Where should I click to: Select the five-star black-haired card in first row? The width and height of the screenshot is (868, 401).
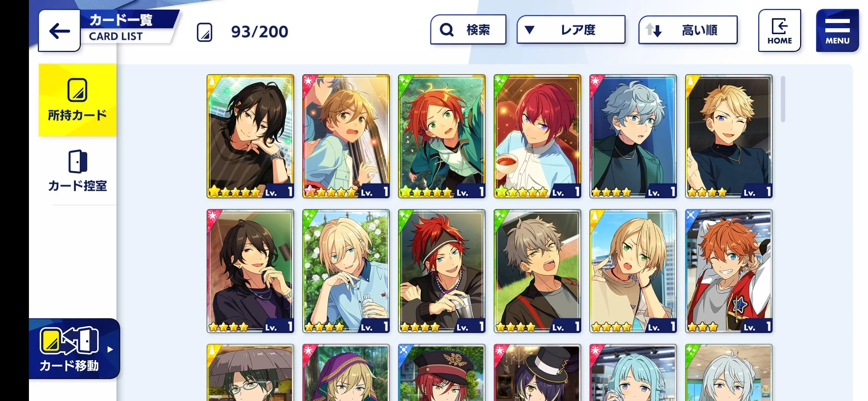point(250,136)
